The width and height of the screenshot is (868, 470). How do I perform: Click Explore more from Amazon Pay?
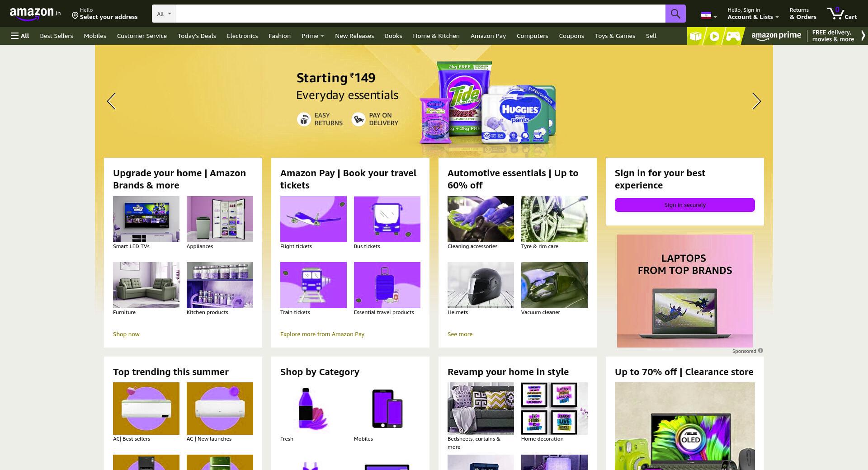tap(322, 334)
